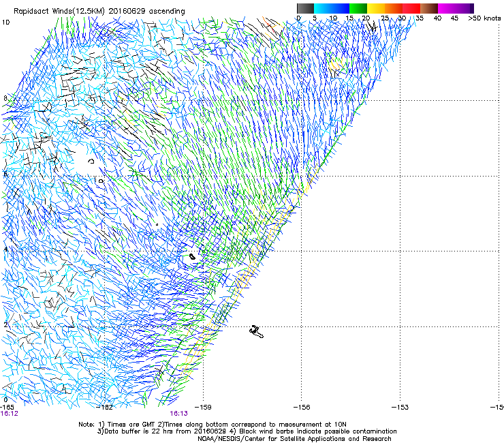The height and width of the screenshot is (443, 504).
Task: Select the magenta 40-45 knots legend color
Action: 447,8
